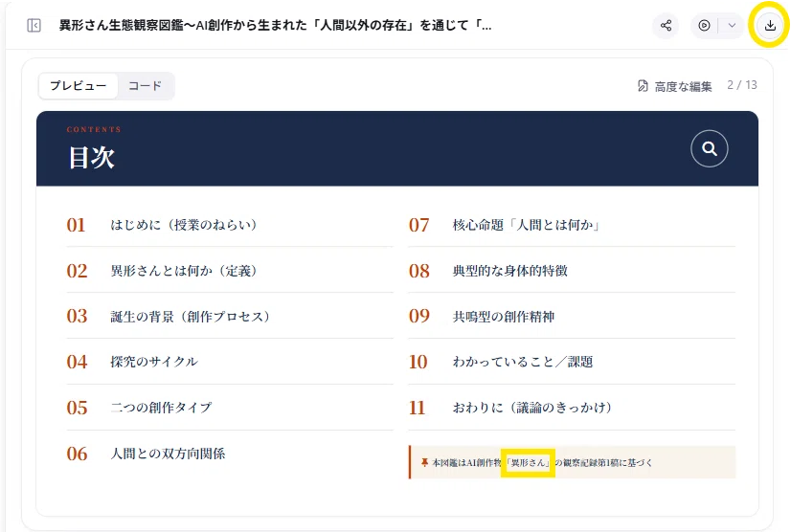Select entry 03 誕生の背景（創作プロセス）
This screenshot has width=791, height=532.
230,316
